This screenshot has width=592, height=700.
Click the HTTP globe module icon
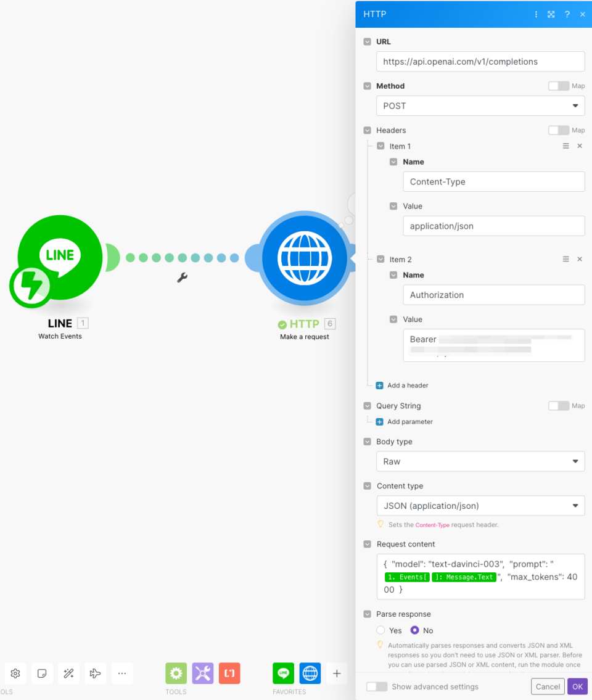[x=305, y=258]
